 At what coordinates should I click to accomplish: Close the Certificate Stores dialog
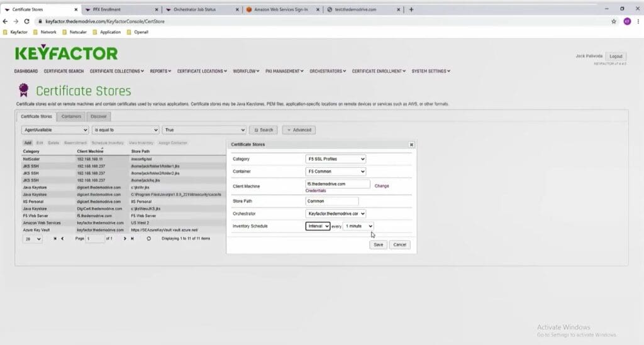411,145
